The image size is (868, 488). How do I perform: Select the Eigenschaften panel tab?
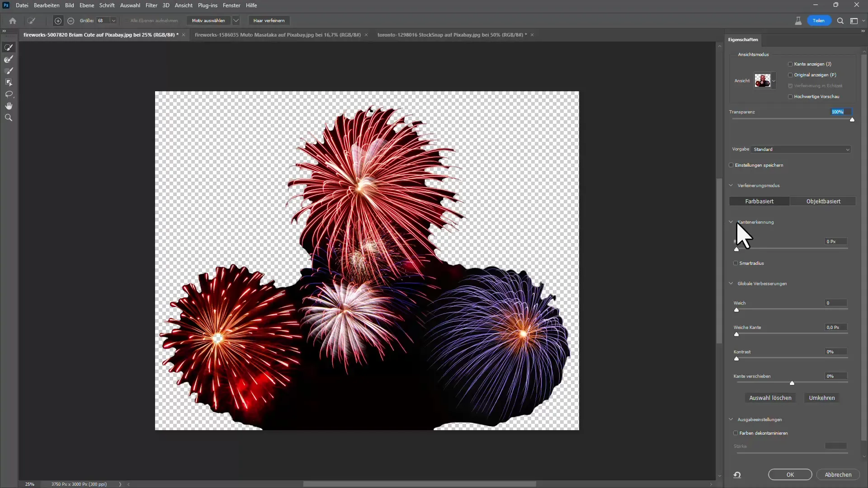tap(743, 40)
